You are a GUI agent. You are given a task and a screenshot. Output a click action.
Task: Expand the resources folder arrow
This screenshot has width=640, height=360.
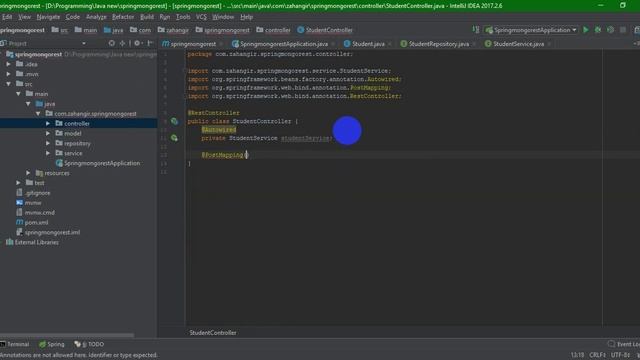(x=28, y=173)
